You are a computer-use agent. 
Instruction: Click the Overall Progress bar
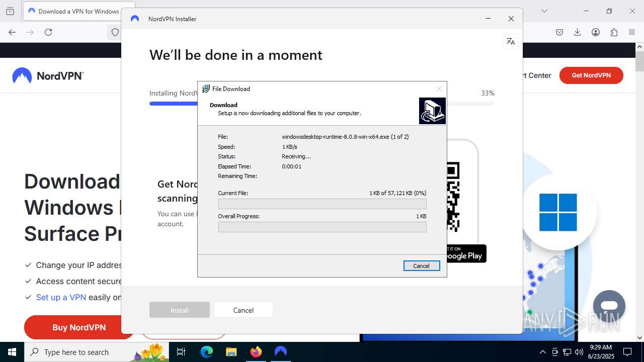[322, 227]
